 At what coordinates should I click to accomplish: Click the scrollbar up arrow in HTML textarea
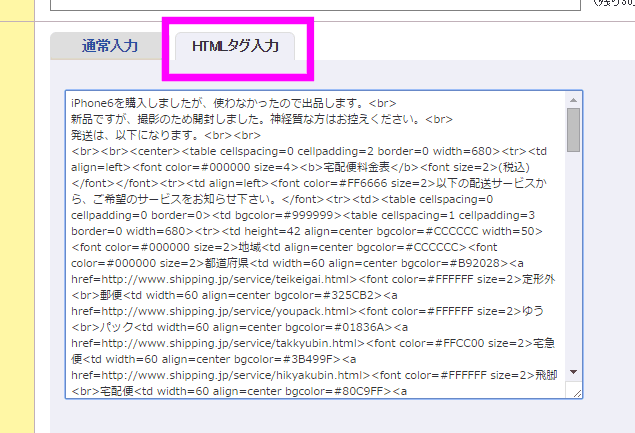574,99
